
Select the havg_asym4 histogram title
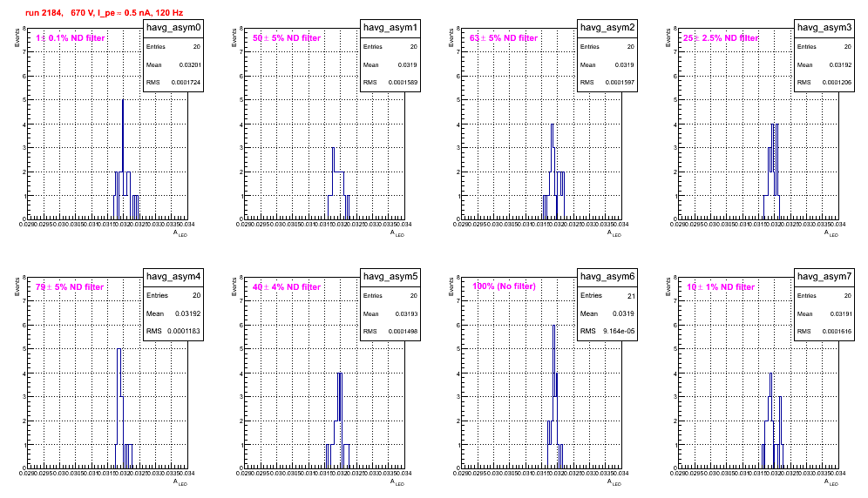tap(173, 276)
